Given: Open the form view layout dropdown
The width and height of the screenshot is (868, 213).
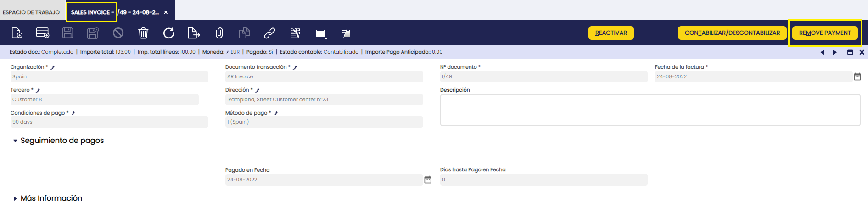Looking at the screenshot, I should (x=321, y=33).
